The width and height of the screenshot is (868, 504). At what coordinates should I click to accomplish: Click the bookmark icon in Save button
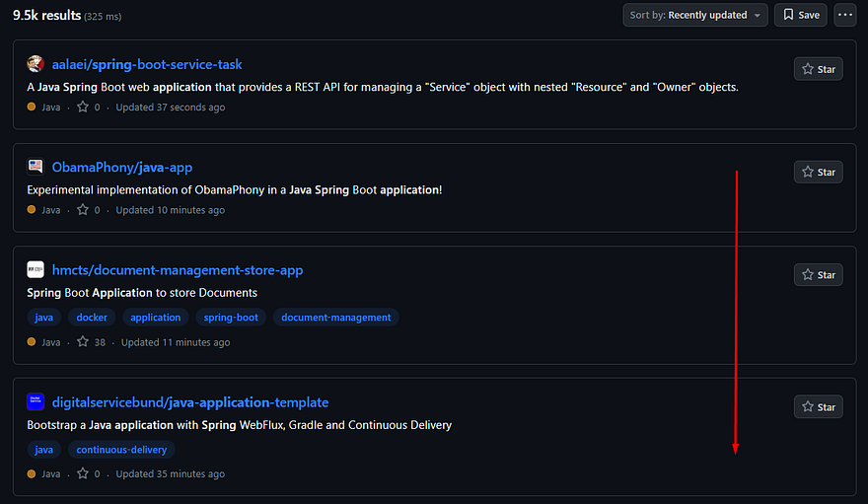tap(788, 15)
